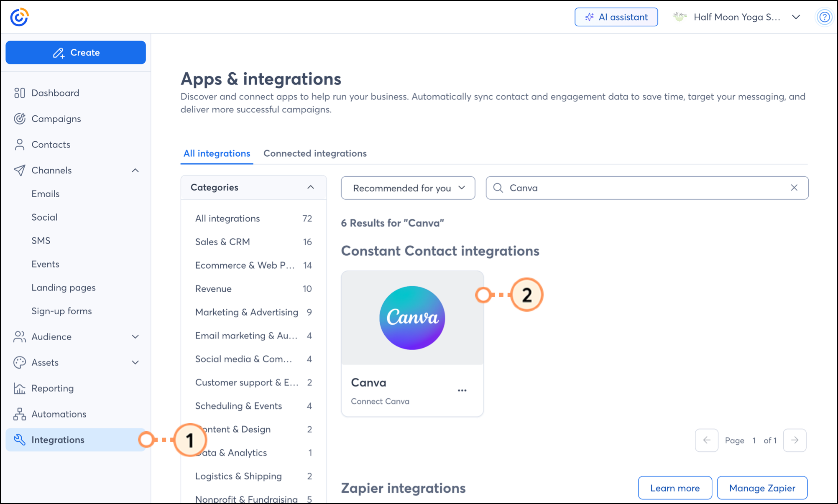Go to next results page arrow

[795, 440]
